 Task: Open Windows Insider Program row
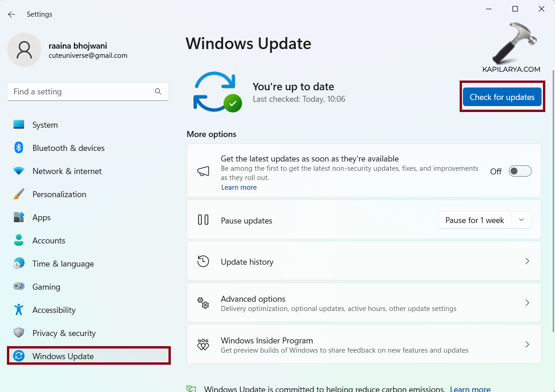pyautogui.click(x=363, y=345)
